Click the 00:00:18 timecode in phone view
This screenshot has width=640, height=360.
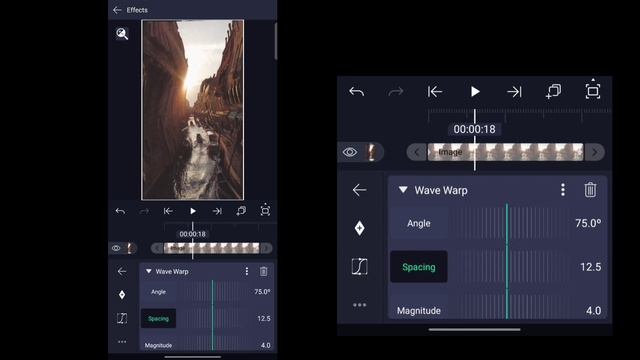(x=193, y=234)
